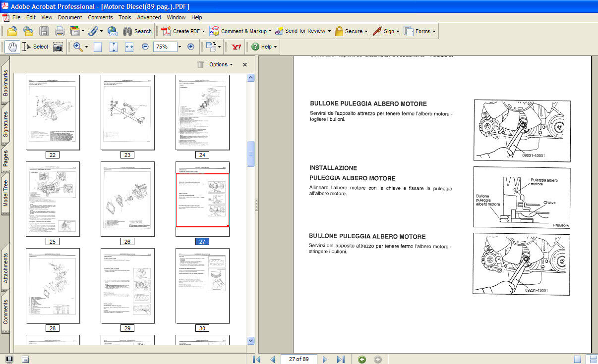Image resolution: width=598 pixels, height=364 pixels.
Task: Open page 29 thumbnail
Action: [127, 286]
